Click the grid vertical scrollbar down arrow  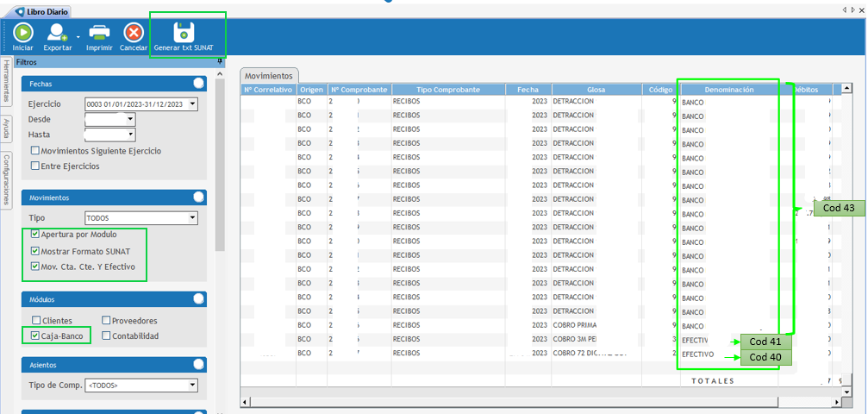coord(846,392)
